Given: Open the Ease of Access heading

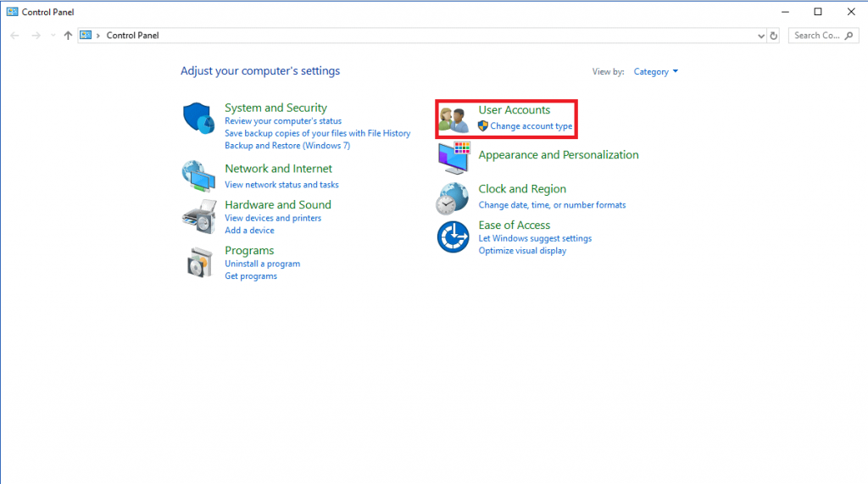Looking at the screenshot, I should [515, 225].
